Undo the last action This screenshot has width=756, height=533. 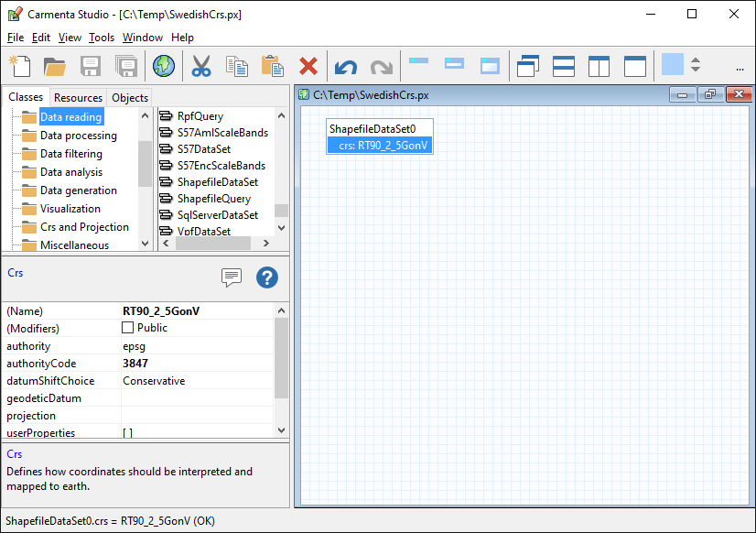click(345, 66)
